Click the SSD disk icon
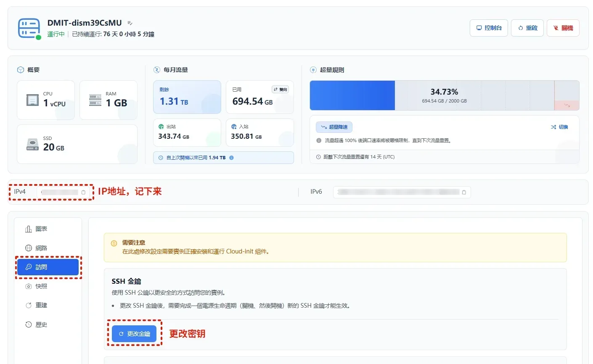 pos(33,145)
